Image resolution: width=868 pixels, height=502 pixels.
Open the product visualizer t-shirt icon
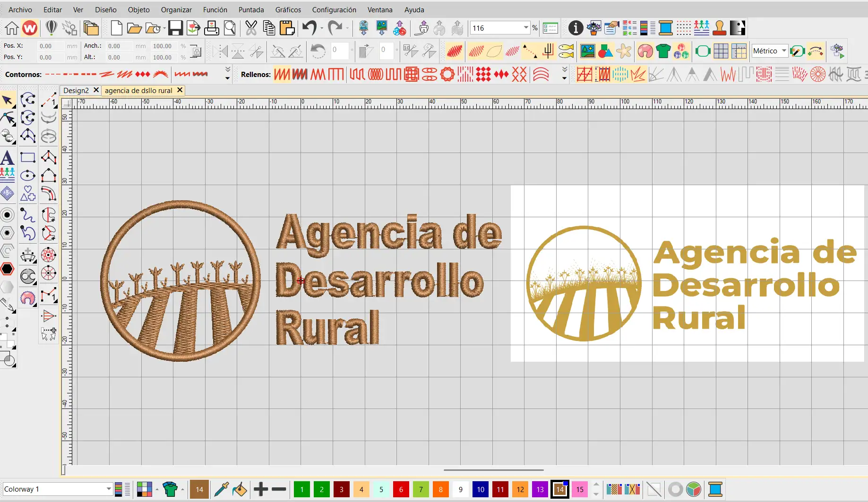[x=663, y=51]
